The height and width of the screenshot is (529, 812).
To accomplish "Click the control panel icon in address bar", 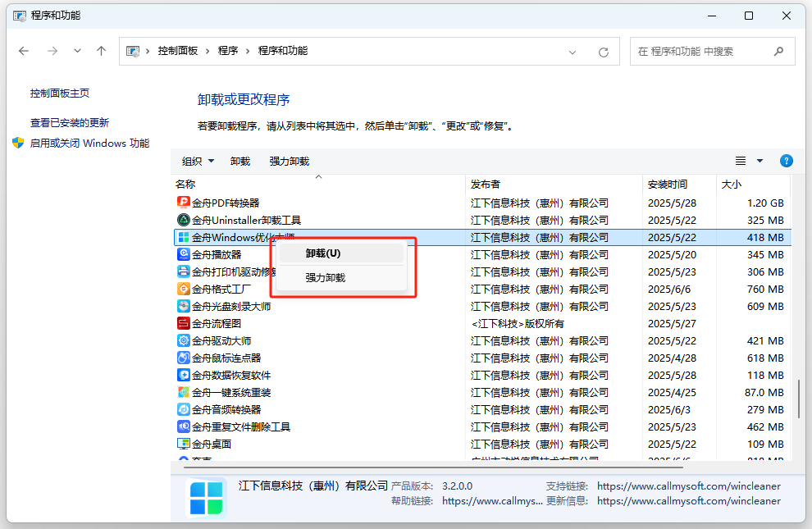I will [x=133, y=51].
